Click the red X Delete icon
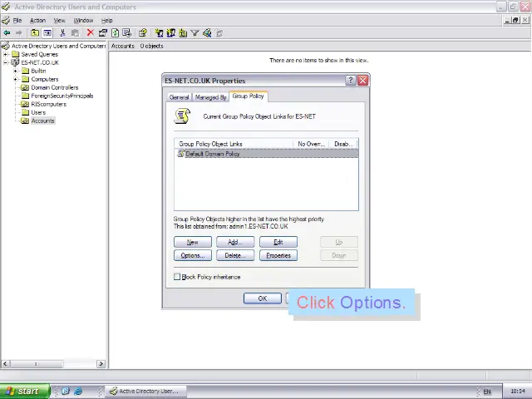 point(90,32)
